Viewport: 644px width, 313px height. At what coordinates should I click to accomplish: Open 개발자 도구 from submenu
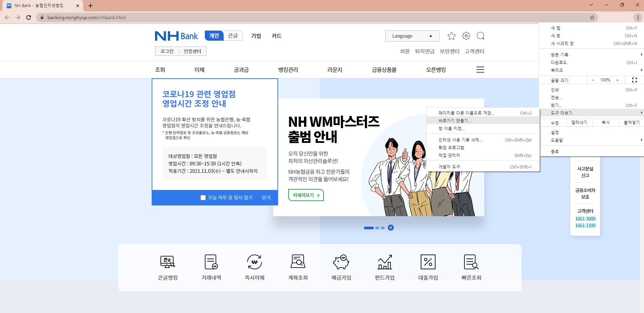tap(483, 167)
